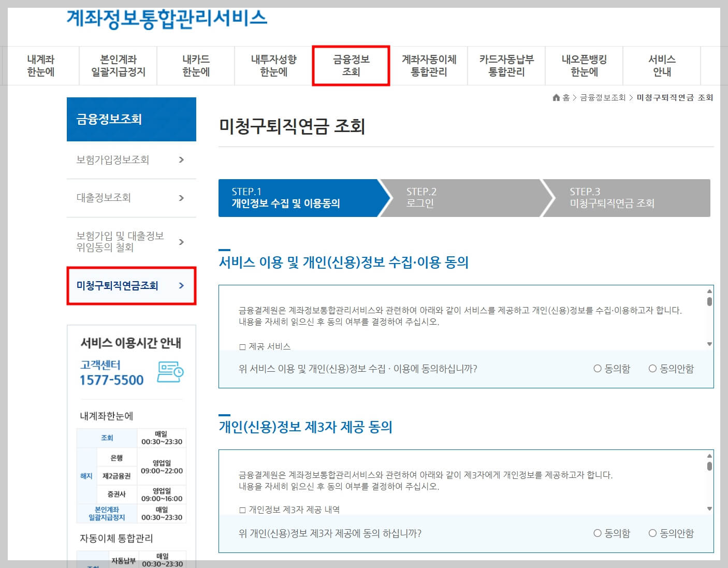Open the 내투자성향 한눈에 menu
This screenshot has height=568, width=728.
click(273, 66)
